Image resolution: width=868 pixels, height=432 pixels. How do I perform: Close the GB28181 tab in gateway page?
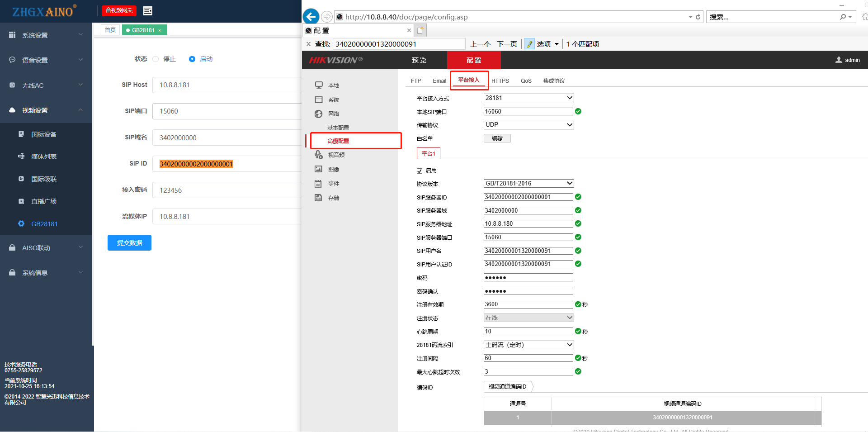click(x=160, y=30)
